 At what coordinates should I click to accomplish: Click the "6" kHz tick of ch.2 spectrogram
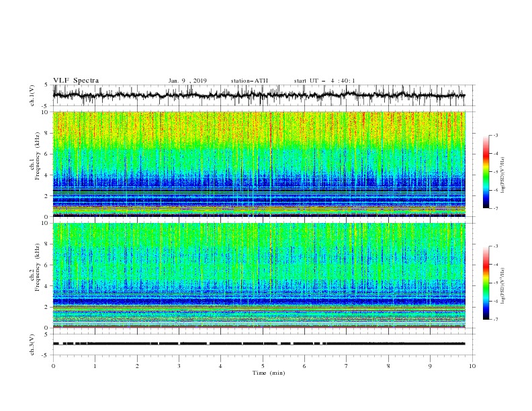(47, 265)
